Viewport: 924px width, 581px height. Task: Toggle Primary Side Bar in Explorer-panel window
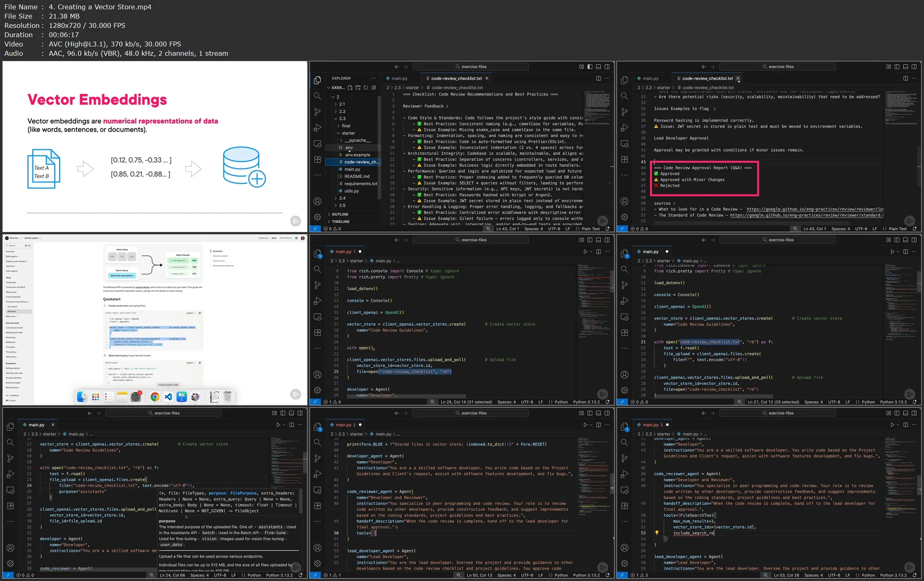pyautogui.click(x=590, y=67)
